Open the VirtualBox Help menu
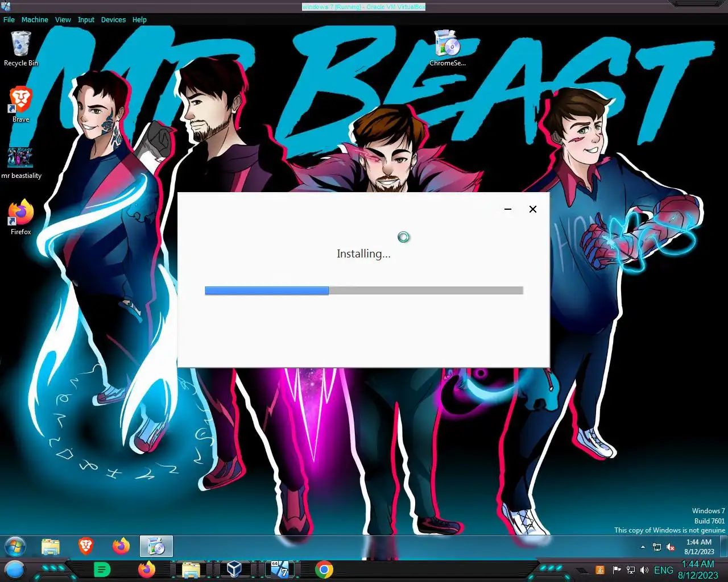Viewport: 728px width, 582px height. (139, 19)
